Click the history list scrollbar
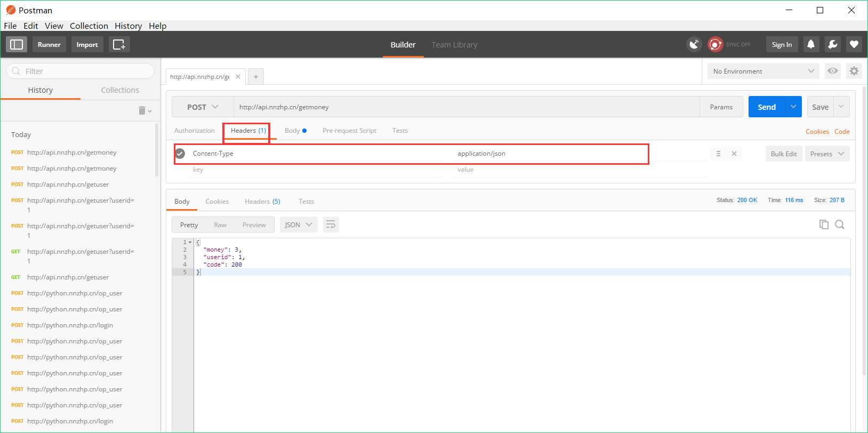868x433 pixels. tap(157, 149)
